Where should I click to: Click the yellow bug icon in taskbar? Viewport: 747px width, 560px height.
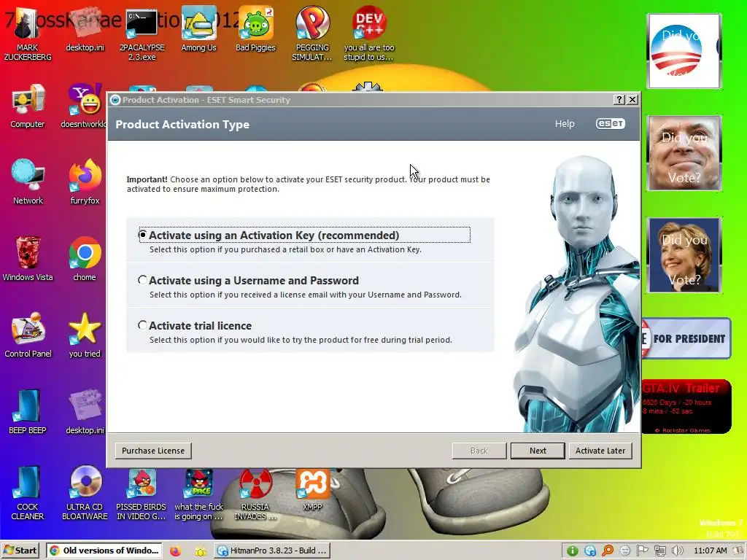pos(201,551)
